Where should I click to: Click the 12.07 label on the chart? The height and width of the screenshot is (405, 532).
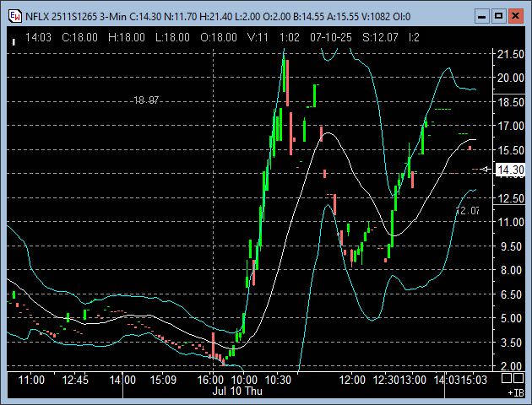pyautogui.click(x=468, y=211)
